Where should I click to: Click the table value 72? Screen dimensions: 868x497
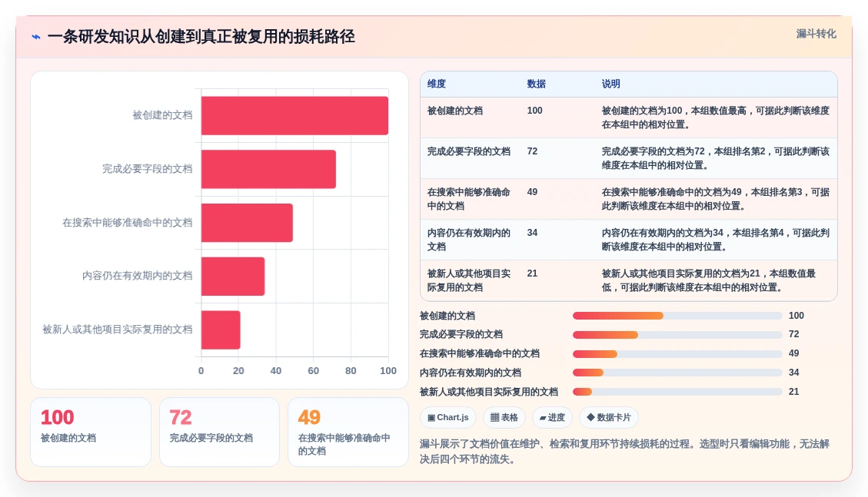[x=532, y=151]
